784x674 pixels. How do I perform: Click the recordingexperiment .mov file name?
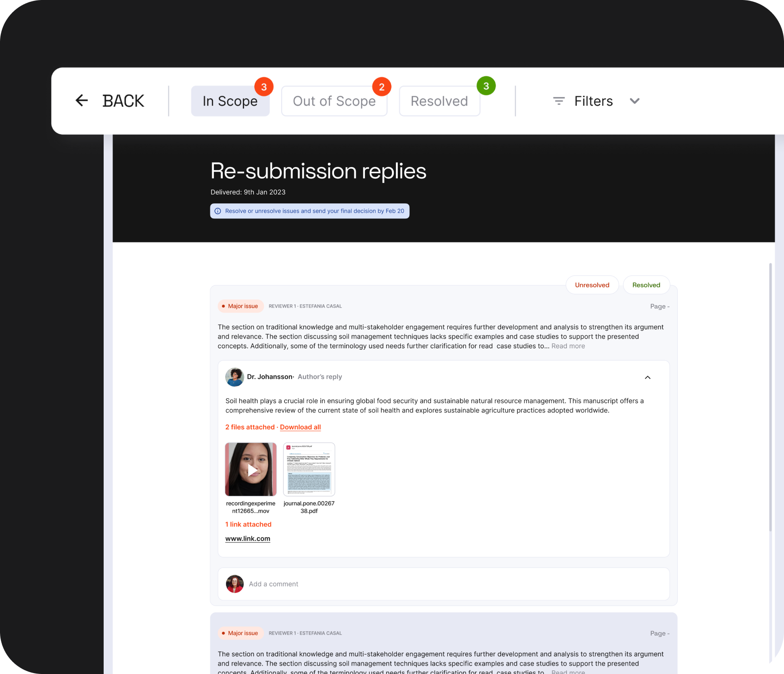tap(251, 507)
